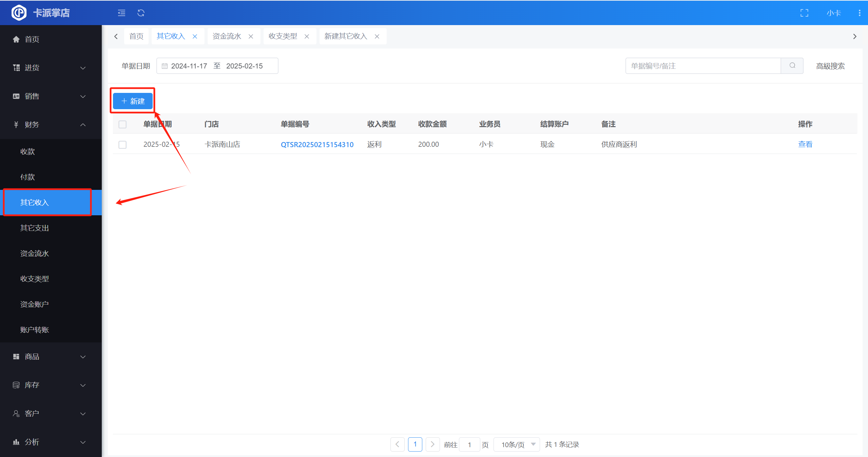Open the calendar icon in the date range field

point(165,66)
